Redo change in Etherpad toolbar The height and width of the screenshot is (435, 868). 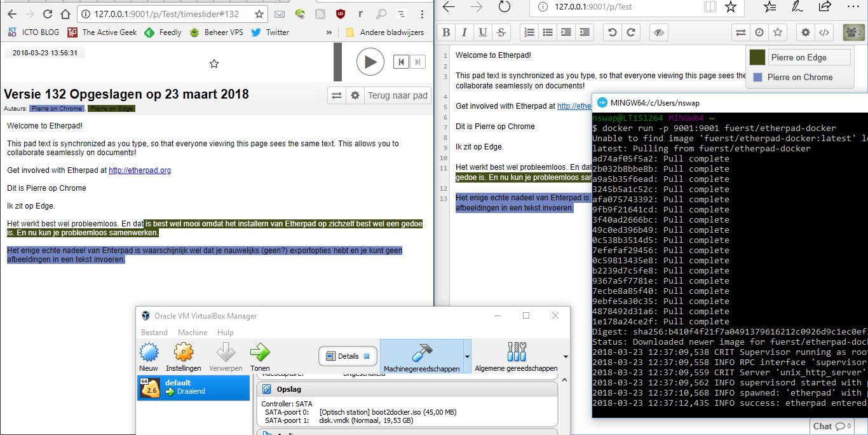[x=630, y=32]
